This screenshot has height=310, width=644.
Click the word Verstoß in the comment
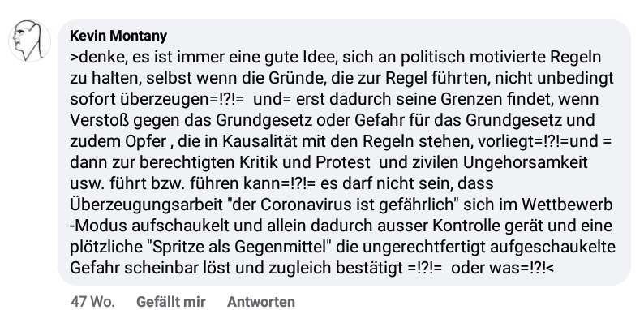coord(99,120)
